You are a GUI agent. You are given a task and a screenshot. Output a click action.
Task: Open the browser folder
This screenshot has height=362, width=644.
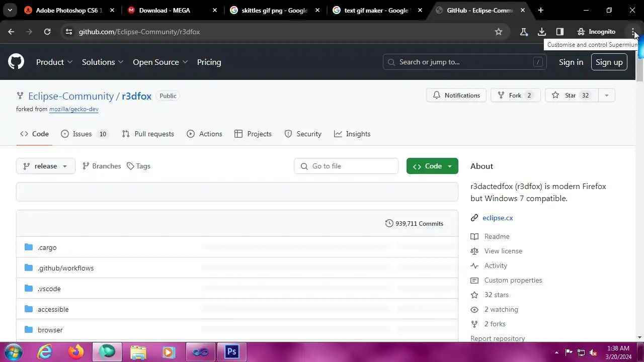pyautogui.click(x=50, y=330)
